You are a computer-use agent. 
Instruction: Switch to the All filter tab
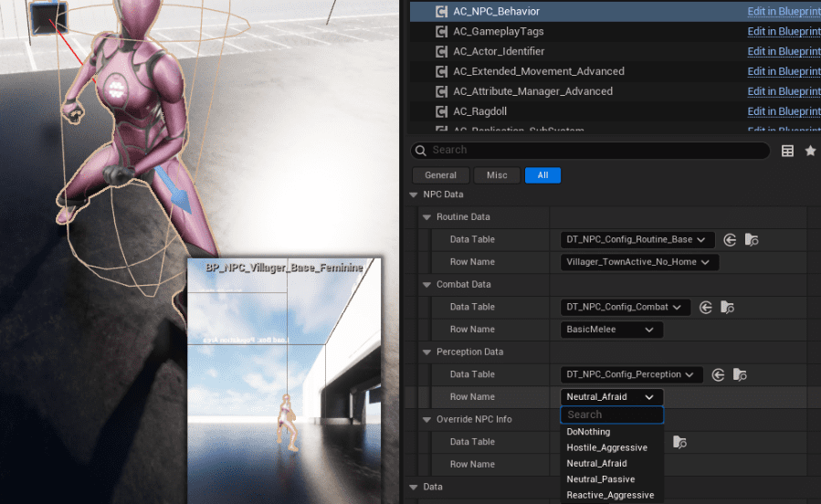pos(543,175)
